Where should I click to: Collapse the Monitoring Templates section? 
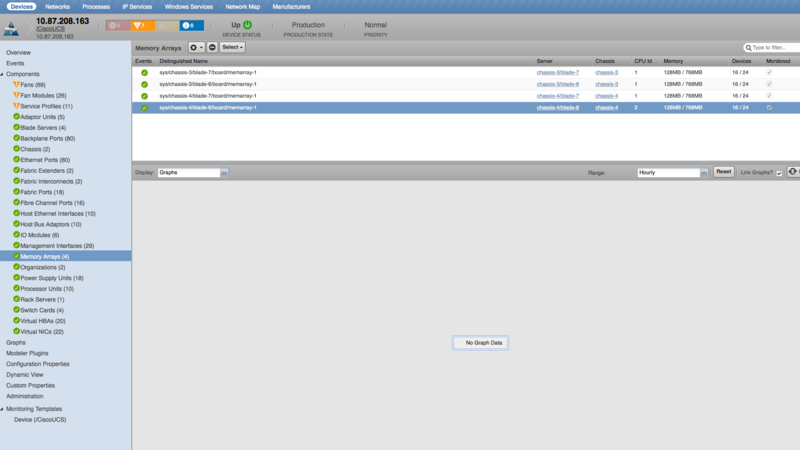click(2, 409)
